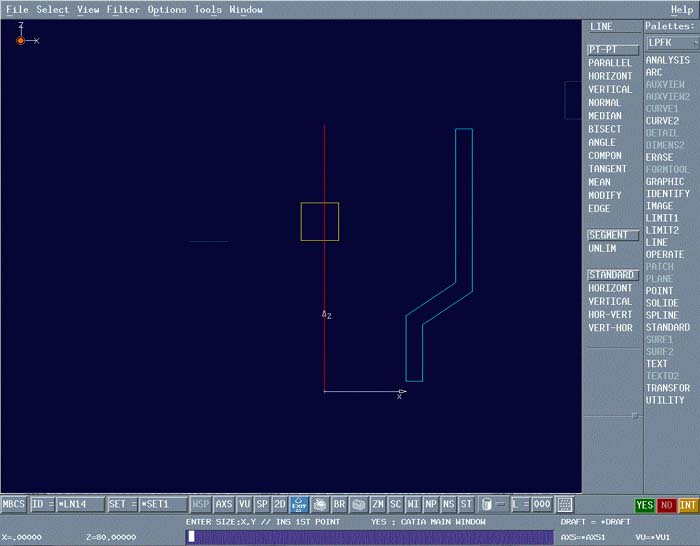The height and width of the screenshot is (546, 700).
Task: Choose ANGLE line option
Action: pos(602,142)
